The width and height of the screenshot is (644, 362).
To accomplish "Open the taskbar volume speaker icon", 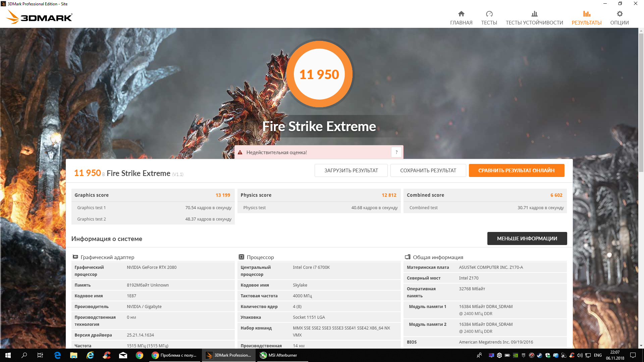I will [580, 355].
